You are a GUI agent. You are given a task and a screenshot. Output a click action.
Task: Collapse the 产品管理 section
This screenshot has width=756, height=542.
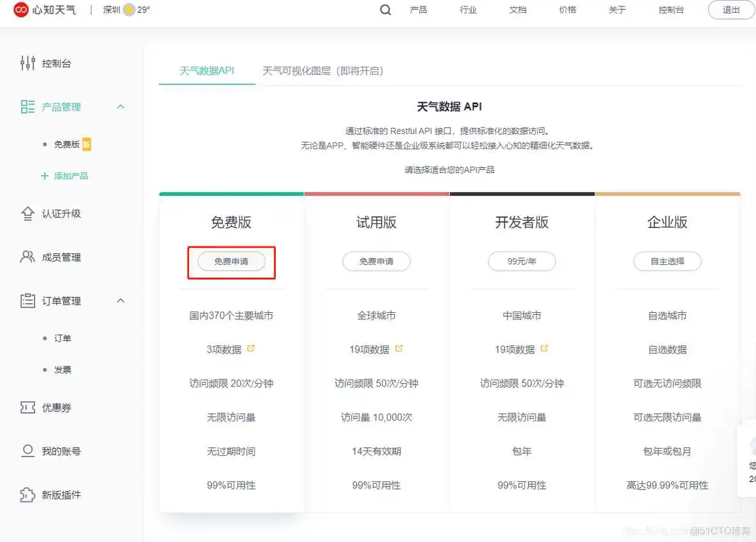click(x=121, y=107)
